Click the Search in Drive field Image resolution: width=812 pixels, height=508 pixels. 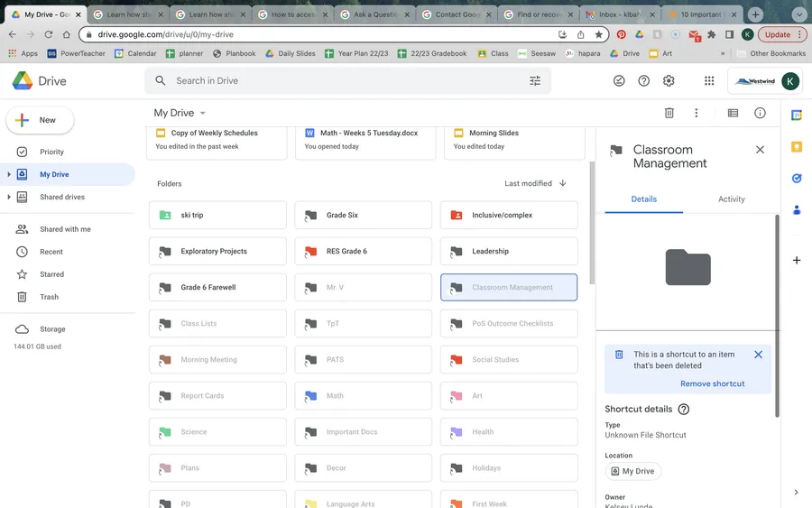343,80
